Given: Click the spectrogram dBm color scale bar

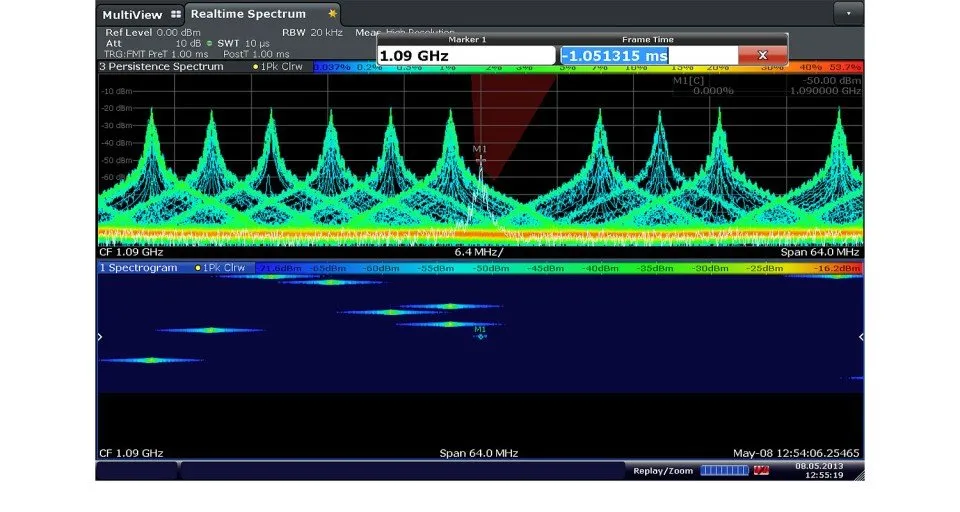Looking at the screenshot, I should pyautogui.click(x=558, y=268).
